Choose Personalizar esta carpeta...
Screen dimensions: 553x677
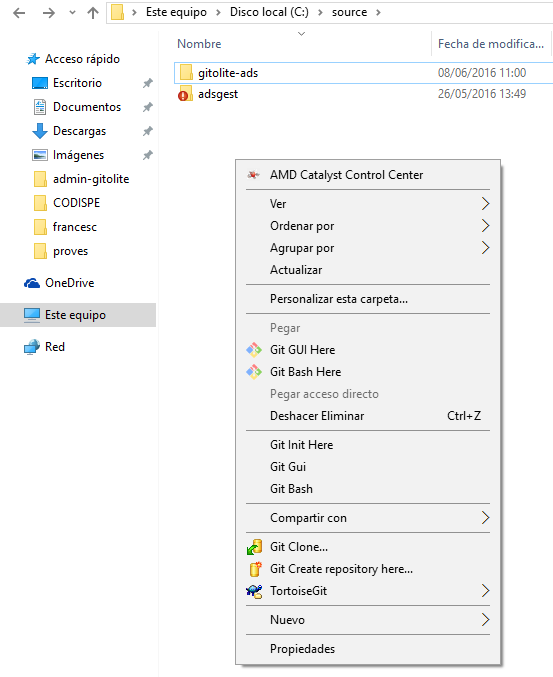coord(368,299)
